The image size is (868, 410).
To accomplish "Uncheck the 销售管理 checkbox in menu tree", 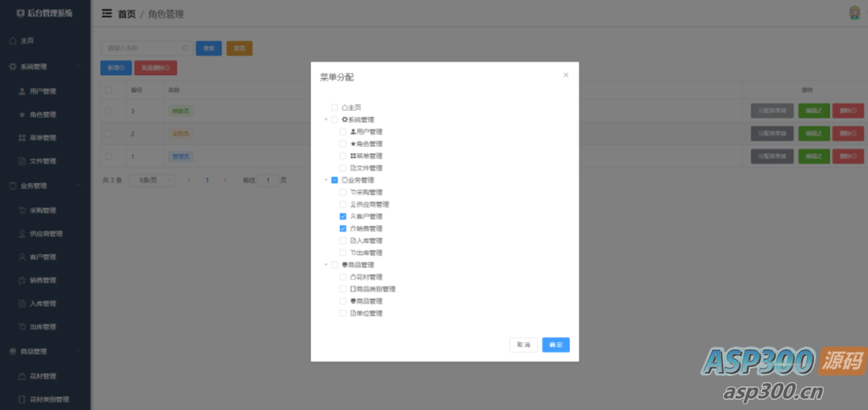I will click(343, 229).
